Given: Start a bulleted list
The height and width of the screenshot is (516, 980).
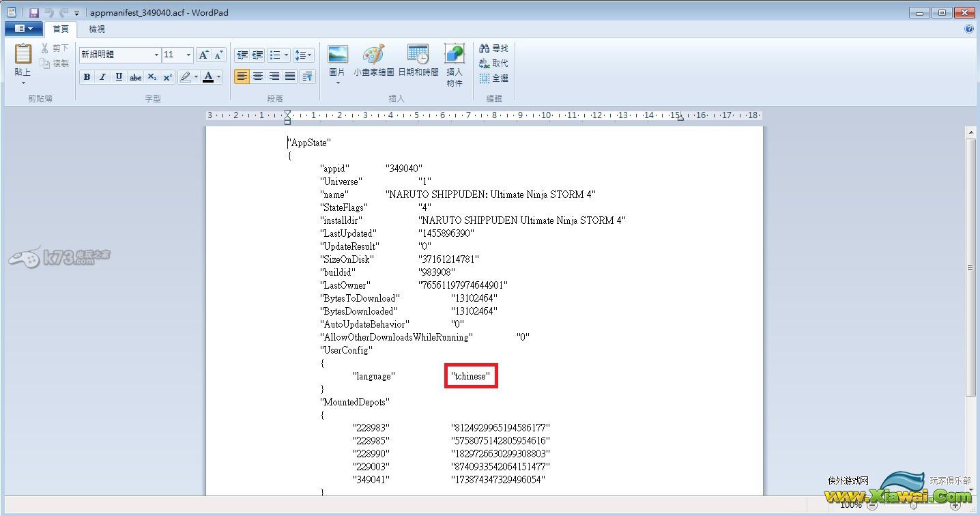Looking at the screenshot, I should tap(275, 55).
